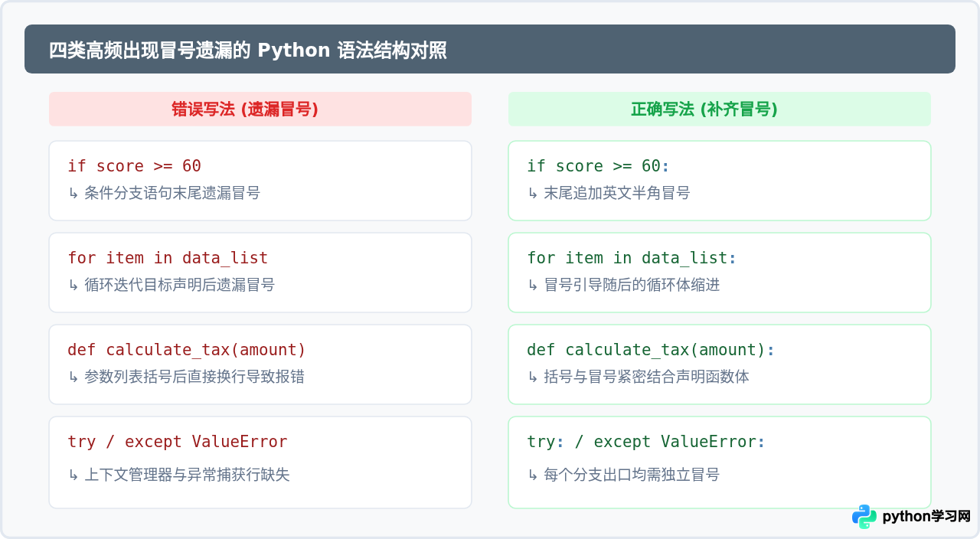Click the code 'if score >= 60' without colon
This screenshot has height=539, width=980.
134,166
